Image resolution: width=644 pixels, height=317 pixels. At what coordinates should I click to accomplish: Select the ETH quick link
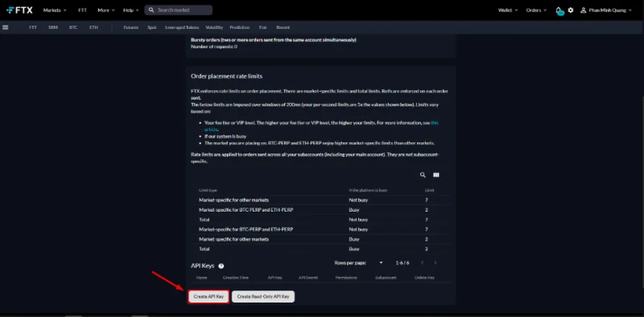coord(93,27)
